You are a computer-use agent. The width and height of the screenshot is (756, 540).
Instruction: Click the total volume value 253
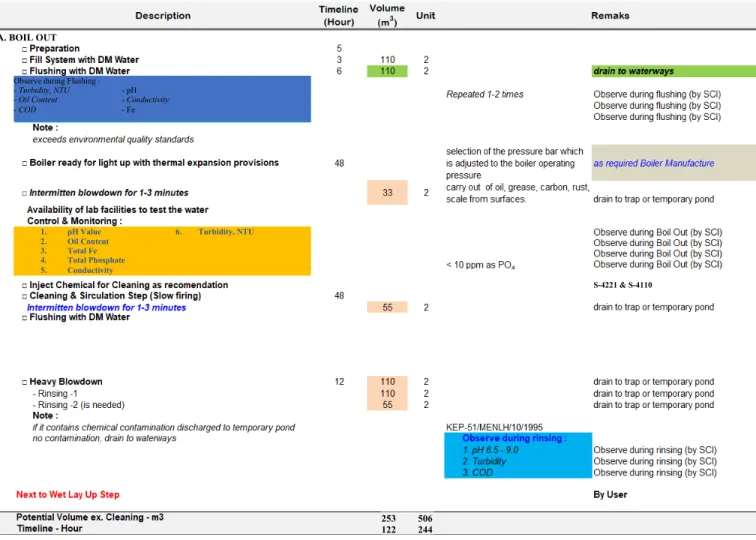(x=389, y=518)
